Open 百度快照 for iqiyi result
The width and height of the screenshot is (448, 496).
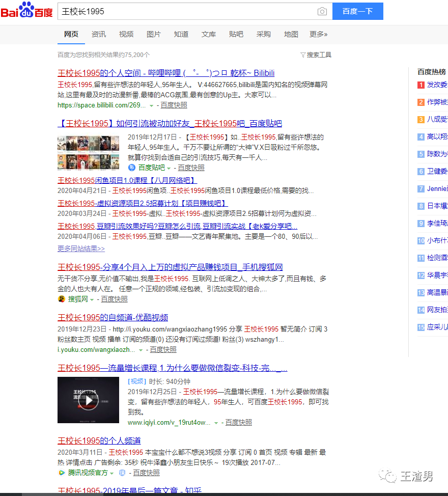click(239, 423)
